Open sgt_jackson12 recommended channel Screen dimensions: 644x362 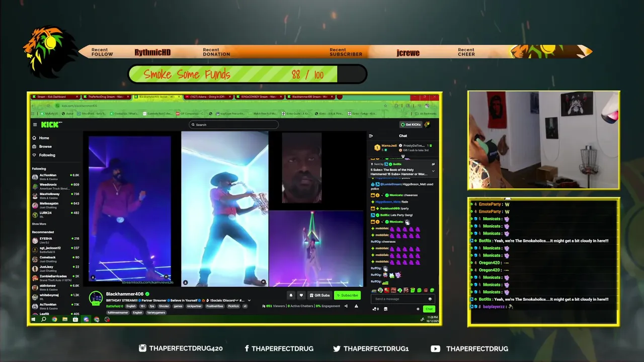(55, 249)
